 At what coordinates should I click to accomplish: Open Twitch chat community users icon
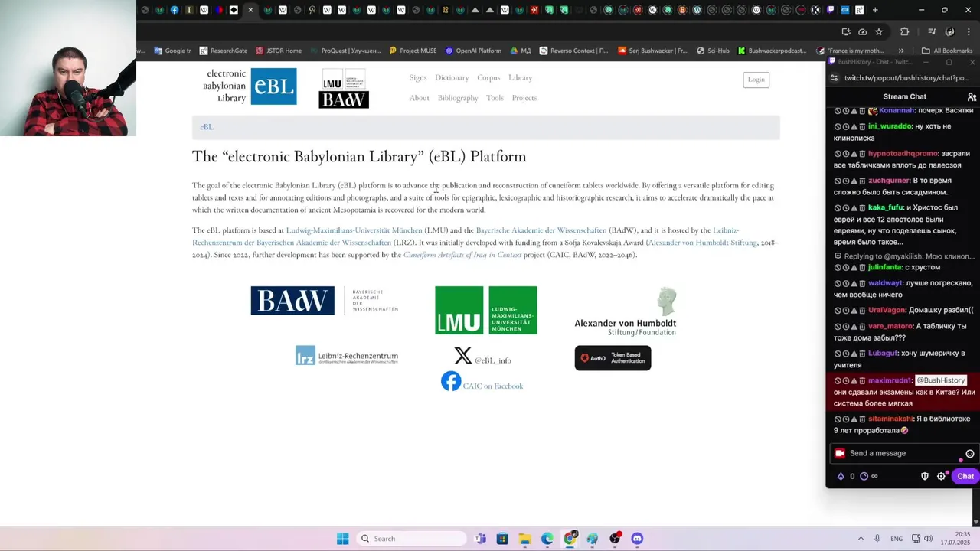click(x=972, y=97)
